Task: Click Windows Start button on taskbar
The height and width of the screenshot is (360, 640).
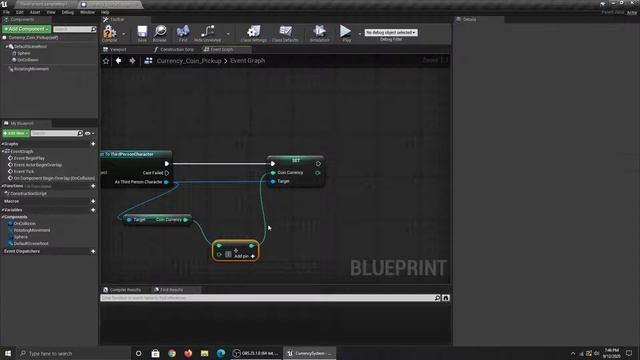Action: (8, 353)
